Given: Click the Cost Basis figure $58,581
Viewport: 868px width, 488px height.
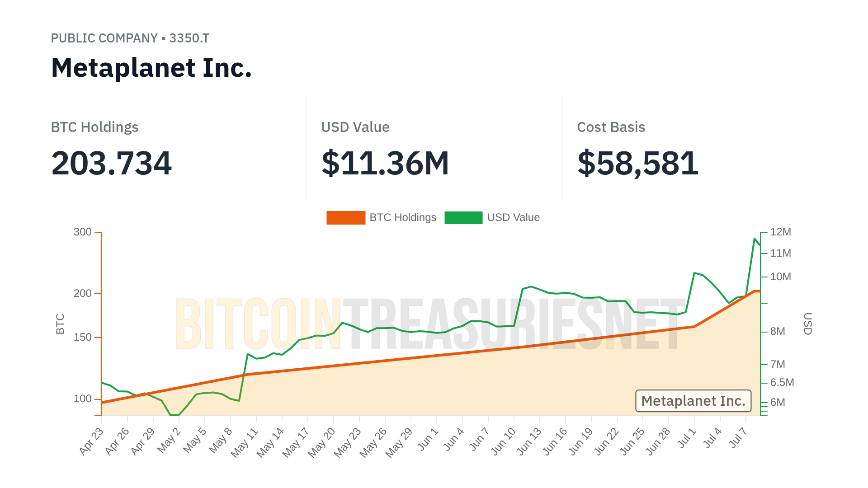Looking at the screenshot, I should (638, 163).
